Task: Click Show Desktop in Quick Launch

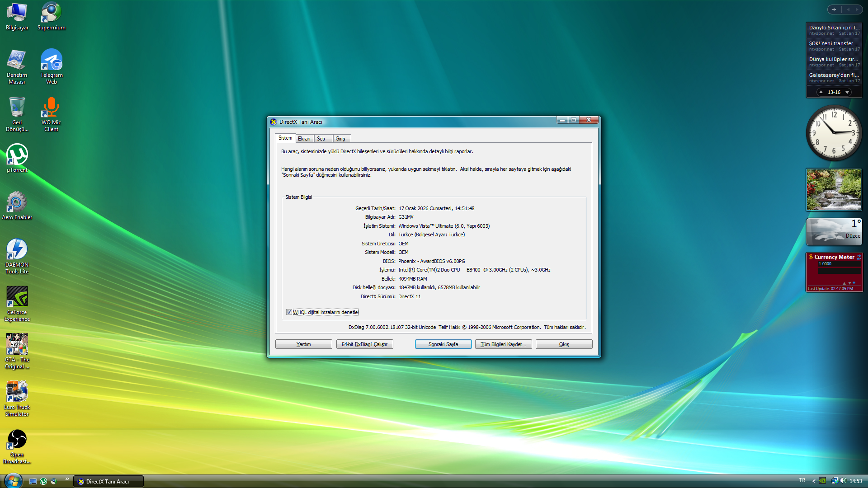Action: click(x=33, y=481)
